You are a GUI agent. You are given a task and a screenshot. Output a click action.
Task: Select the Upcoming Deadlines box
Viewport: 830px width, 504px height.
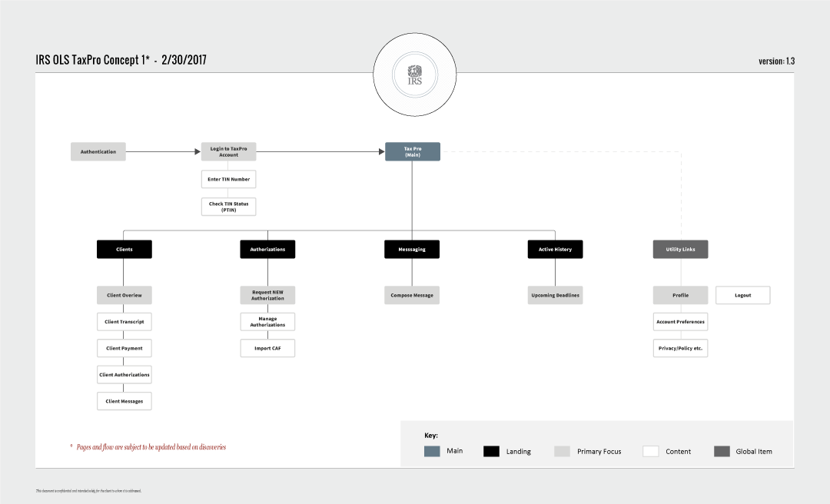tap(555, 294)
